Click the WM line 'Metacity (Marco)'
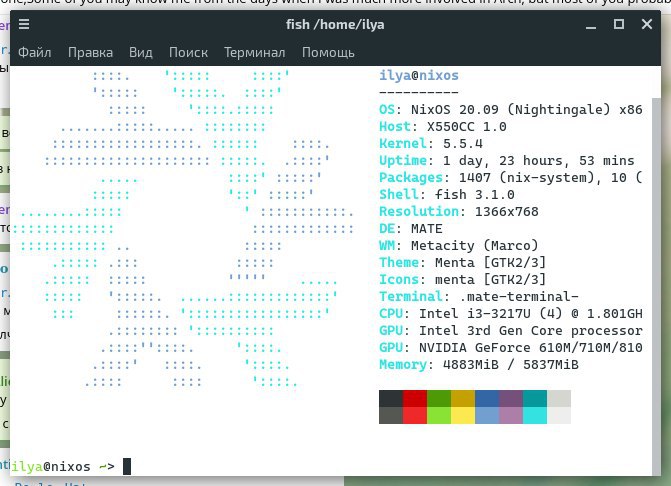This screenshot has width=671, height=486. point(475,246)
